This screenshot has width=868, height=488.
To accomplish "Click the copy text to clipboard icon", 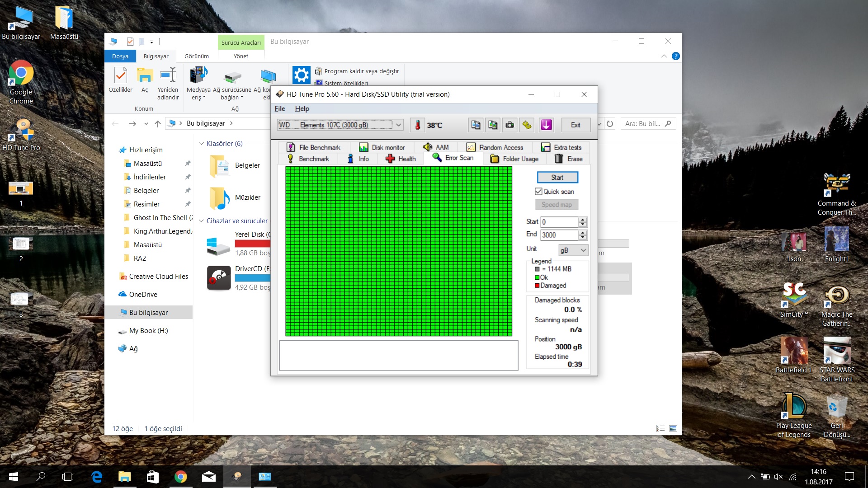I will pyautogui.click(x=476, y=125).
